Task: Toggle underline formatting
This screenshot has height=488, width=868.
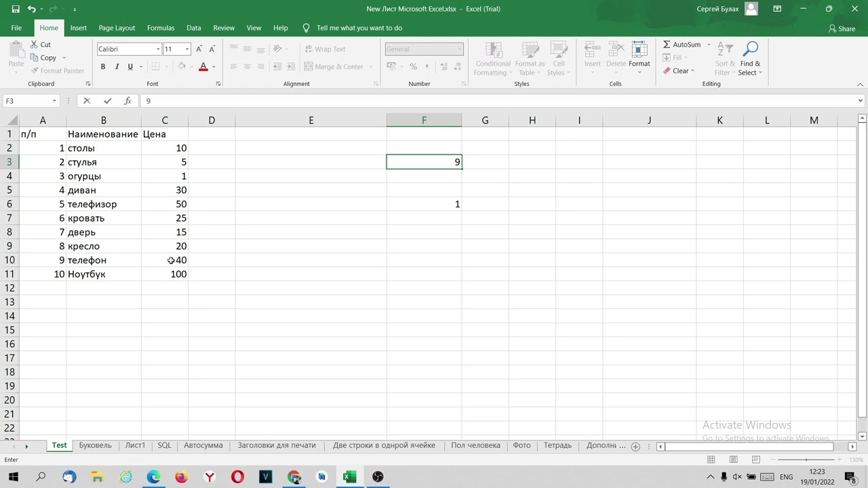Action: coord(130,66)
